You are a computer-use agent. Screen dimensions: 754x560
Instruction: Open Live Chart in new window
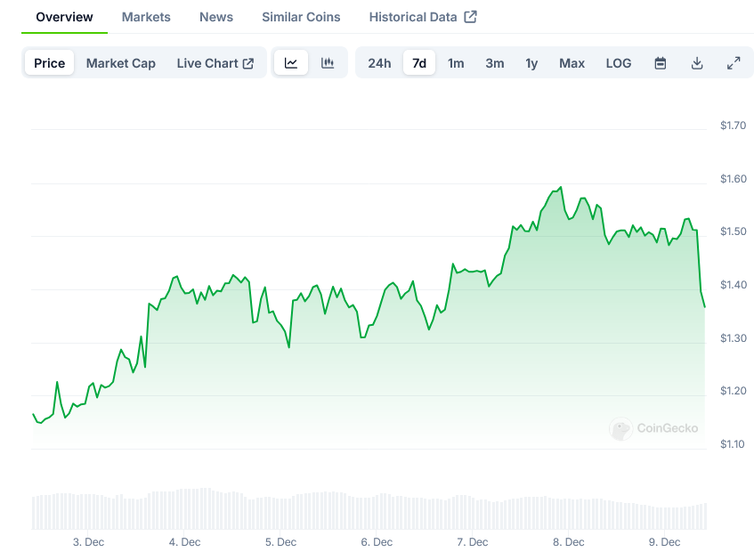point(215,63)
